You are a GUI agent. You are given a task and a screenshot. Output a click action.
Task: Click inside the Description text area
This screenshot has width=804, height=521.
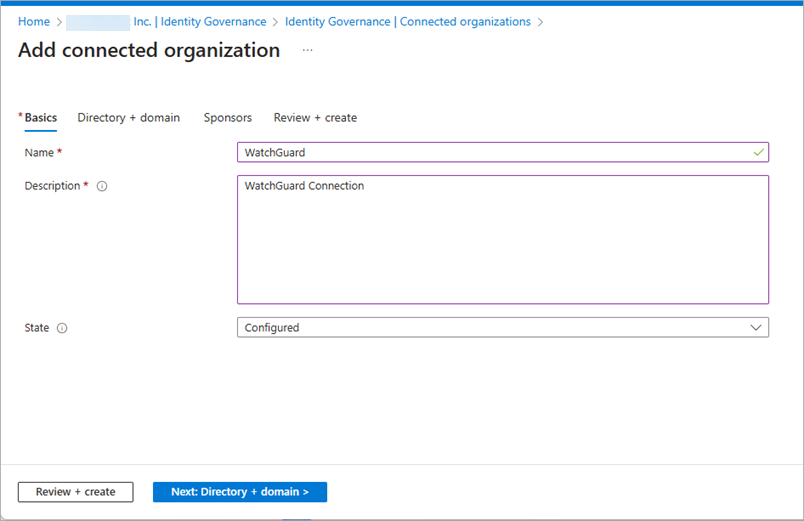tap(502, 240)
